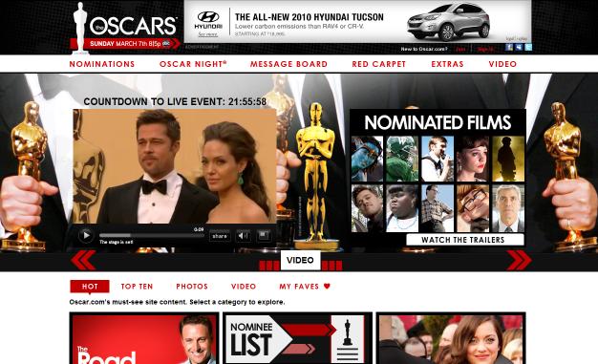Screen dimensions: 598x364
Task: Switch to the Photos tab
Action: point(192,287)
